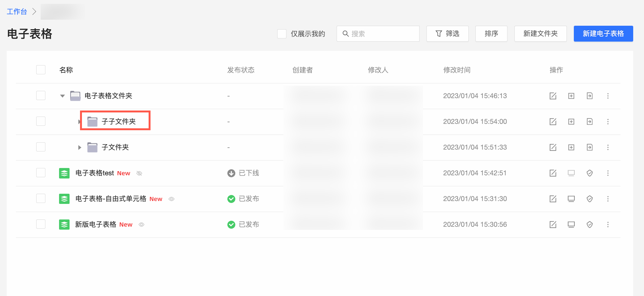Click the 新建文件夹 button
Image resolution: width=644 pixels, height=296 pixels.
click(x=540, y=34)
